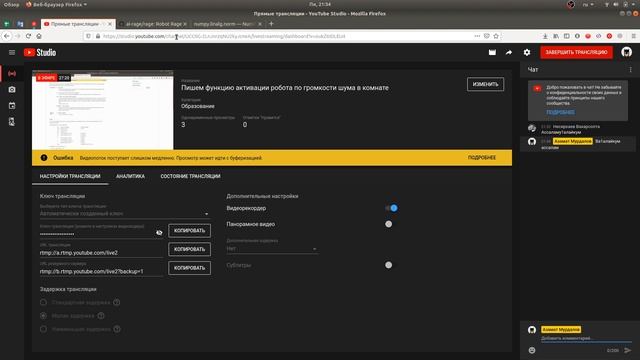Copy the backup server URL
Screen dimensions: 640x360
[x=189, y=268]
